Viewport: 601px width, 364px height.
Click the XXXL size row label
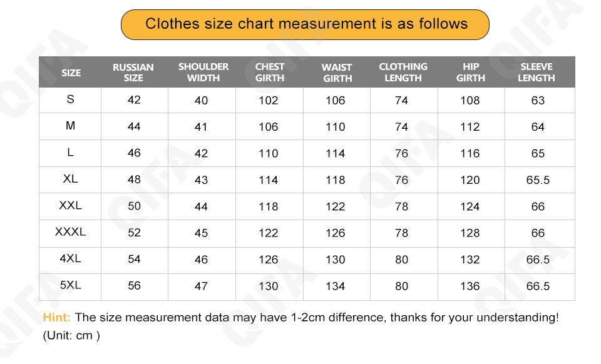pyautogui.click(x=70, y=232)
